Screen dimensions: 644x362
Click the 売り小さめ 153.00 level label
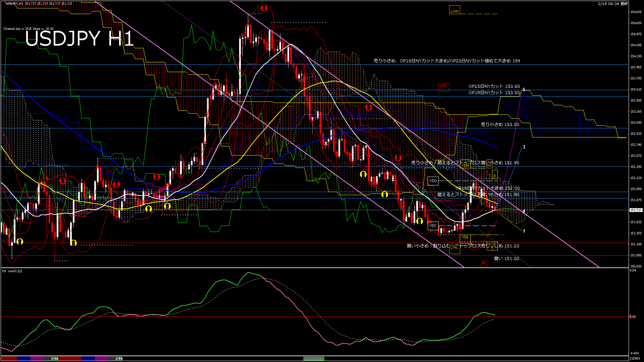[500, 124]
